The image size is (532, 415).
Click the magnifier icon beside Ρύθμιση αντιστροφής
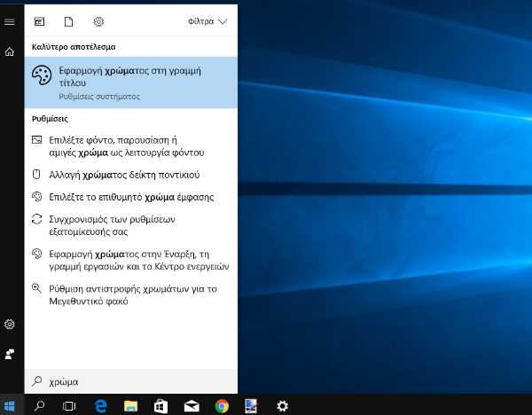36,288
